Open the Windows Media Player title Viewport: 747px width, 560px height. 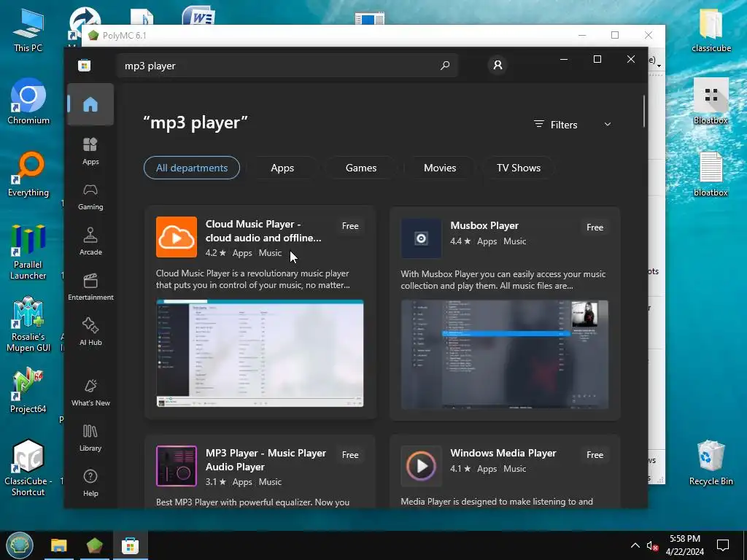pos(503,453)
